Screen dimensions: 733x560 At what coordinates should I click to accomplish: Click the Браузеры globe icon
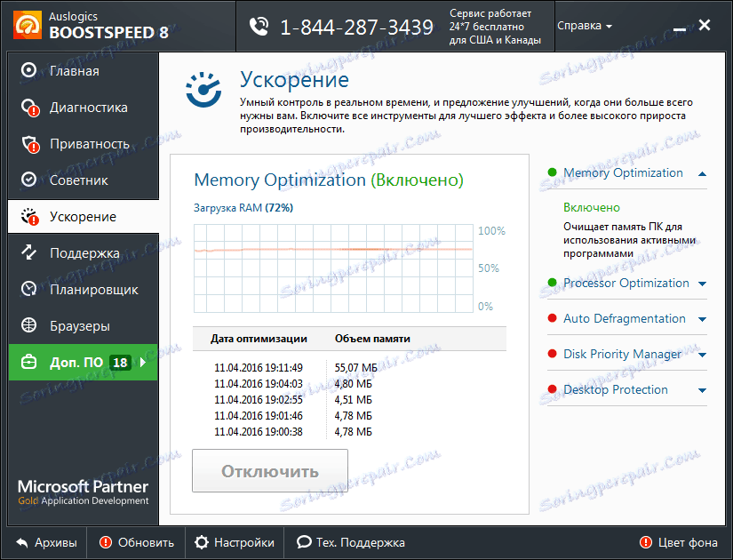click(x=29, y=325)
